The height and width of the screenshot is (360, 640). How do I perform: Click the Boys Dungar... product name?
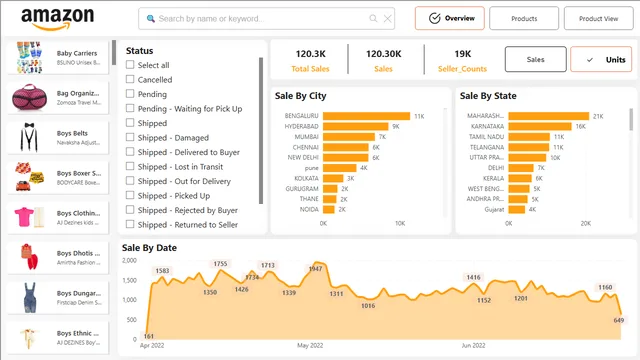click(78, 293)
